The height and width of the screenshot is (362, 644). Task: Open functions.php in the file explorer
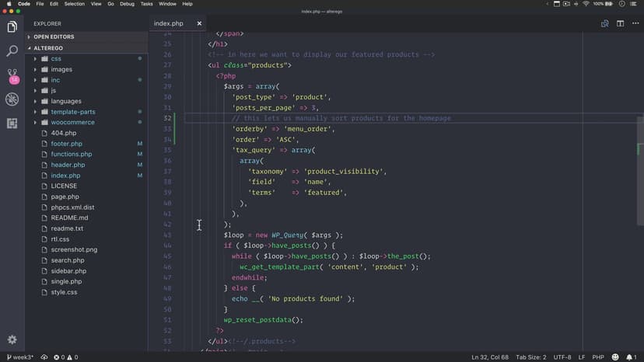click(x=71, y=155)
